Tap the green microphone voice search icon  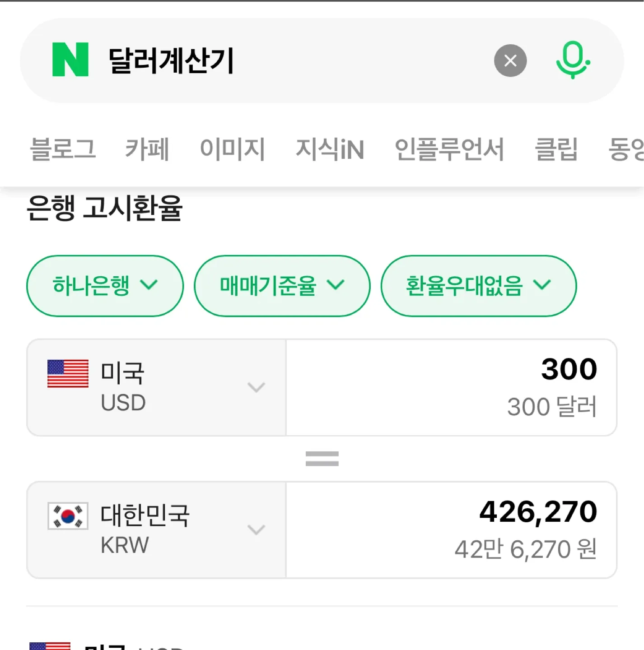pyautogui.click(x=573, y=60)
